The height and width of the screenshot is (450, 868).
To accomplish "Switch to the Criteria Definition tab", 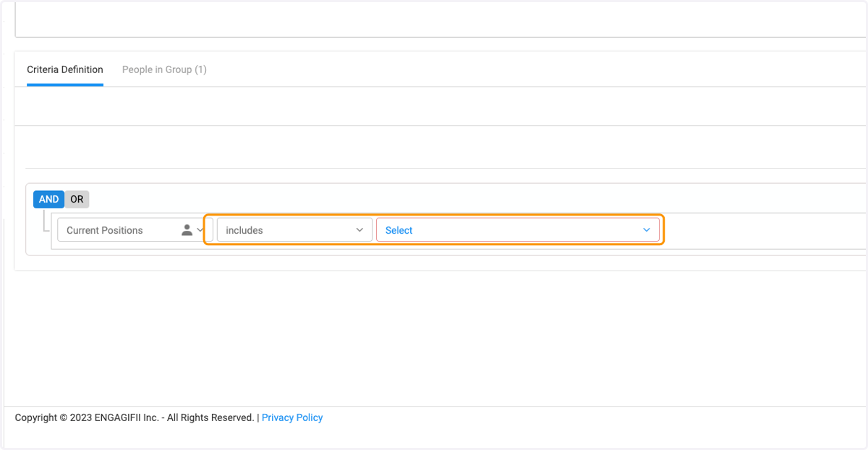I will (65, 69).
